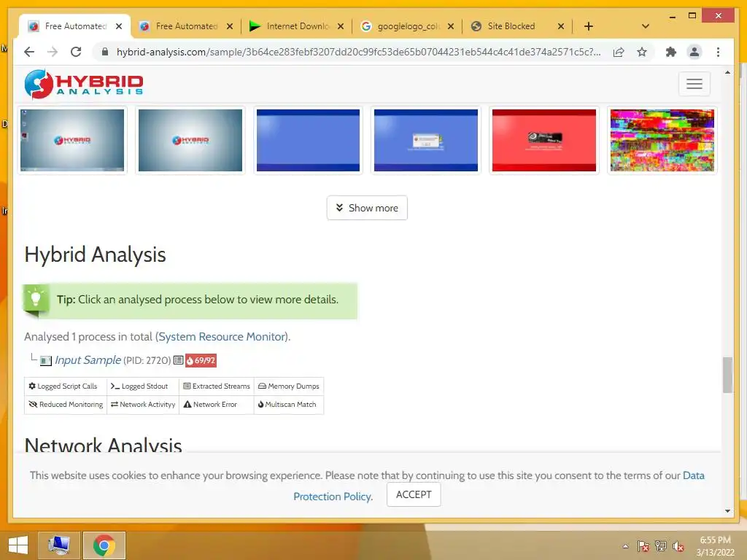Image resolution: width=747 pixels, height=560 pixels.
Task: Click the page vertical scrollbar thumb
Action: click(x=727, y=376)
